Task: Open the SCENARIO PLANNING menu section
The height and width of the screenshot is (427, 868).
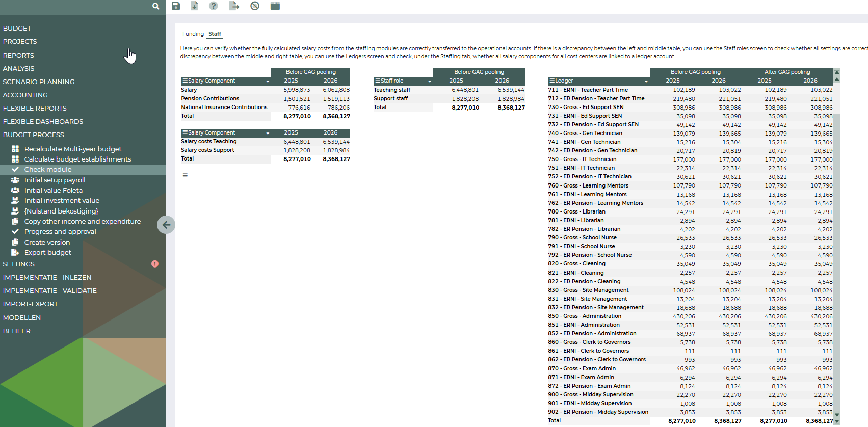Action: pyautogui.click(x=39, y=82)
